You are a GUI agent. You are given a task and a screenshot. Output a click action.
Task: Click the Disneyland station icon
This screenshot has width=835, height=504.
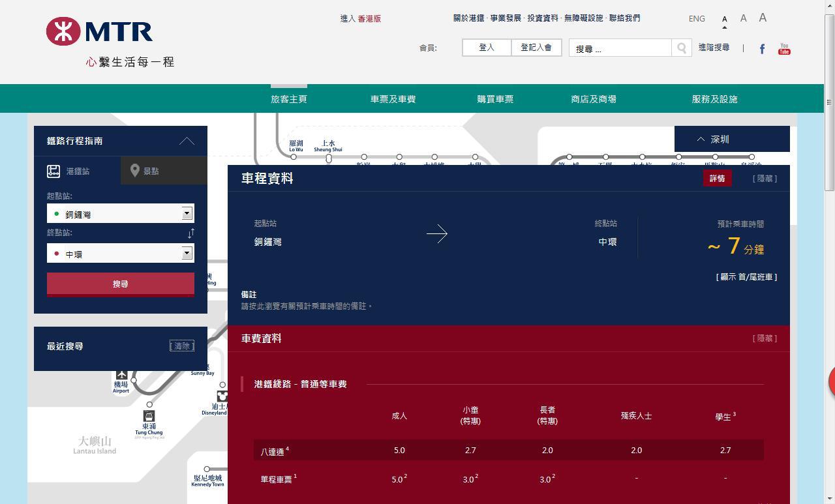(x=222, y=396)
